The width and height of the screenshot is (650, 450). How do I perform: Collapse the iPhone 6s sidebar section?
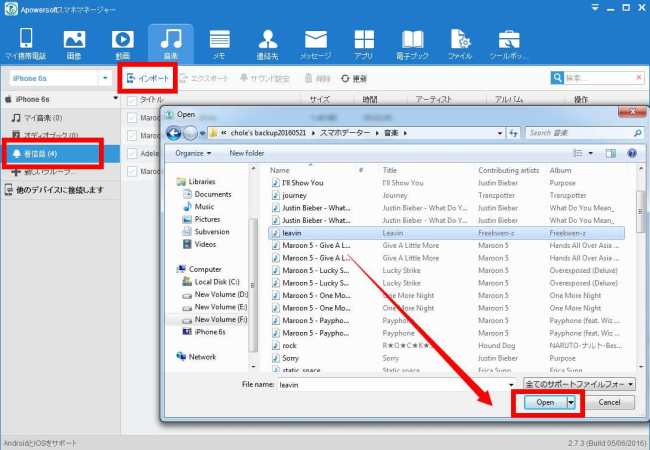115,99
